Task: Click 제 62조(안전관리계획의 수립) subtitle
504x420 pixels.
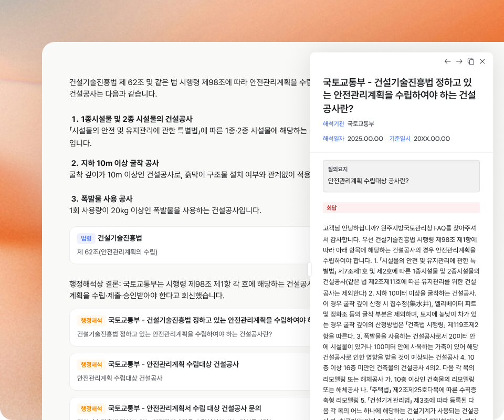Action: coord(117,252)
